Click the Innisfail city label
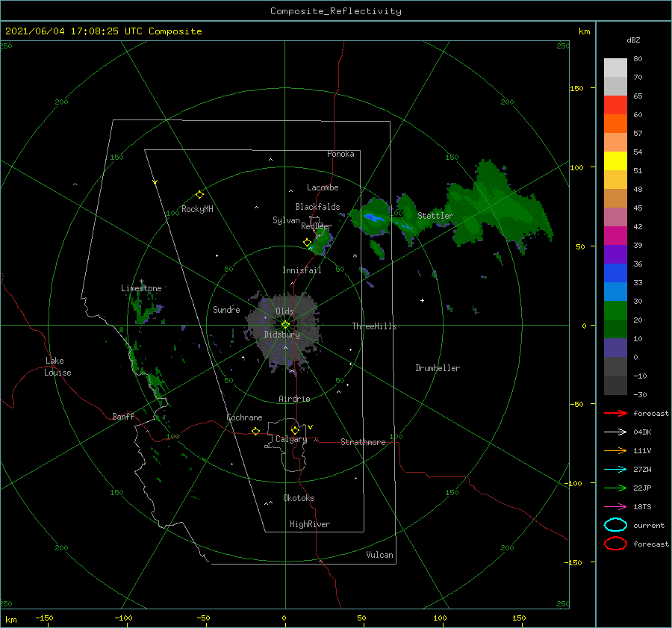Viewport: 672px width, 628px height. [x=302, y=270]
